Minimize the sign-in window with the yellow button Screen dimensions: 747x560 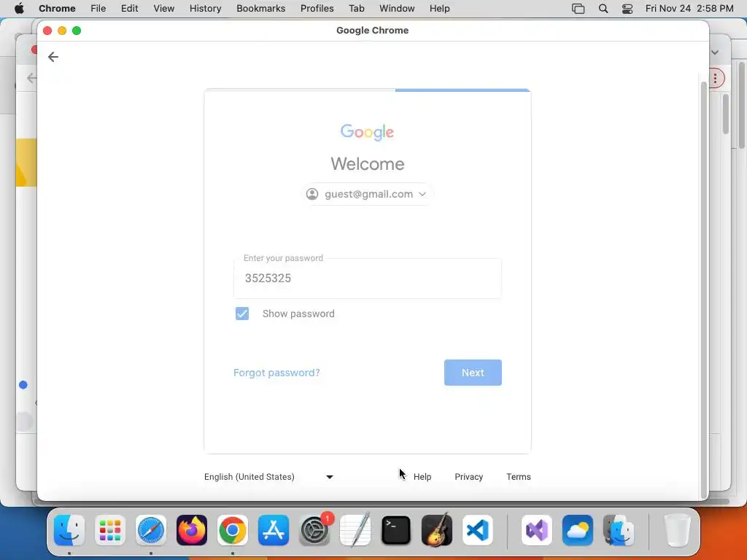[62, 31]
